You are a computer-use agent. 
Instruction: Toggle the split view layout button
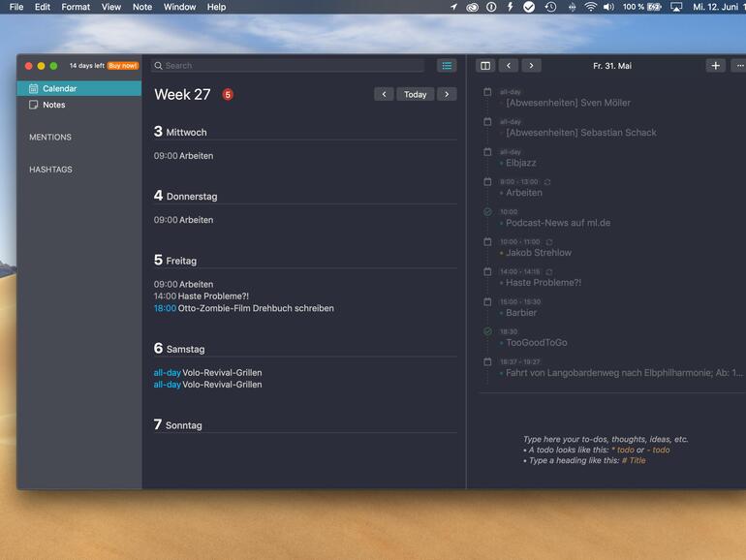[x=485, y=66]
